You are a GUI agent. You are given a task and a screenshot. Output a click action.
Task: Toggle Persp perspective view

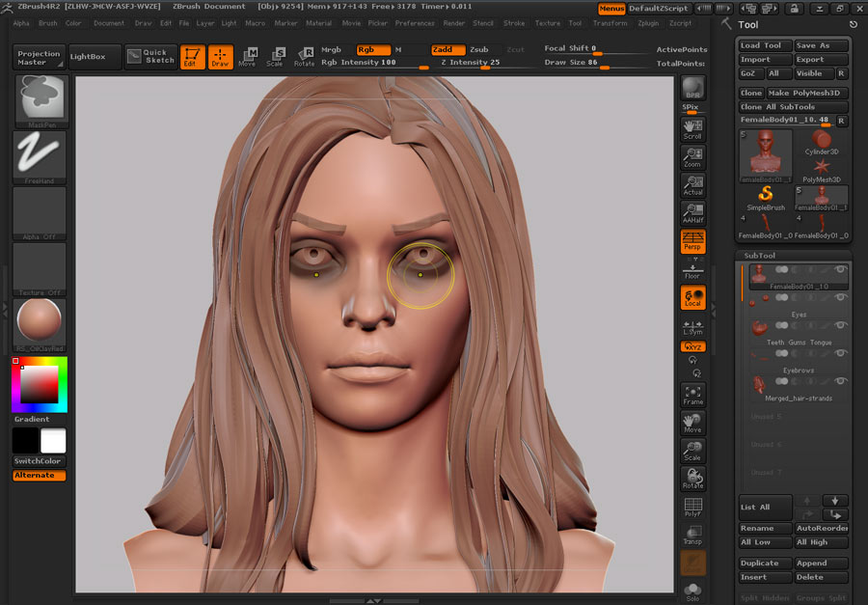click(x=693, y=241)
